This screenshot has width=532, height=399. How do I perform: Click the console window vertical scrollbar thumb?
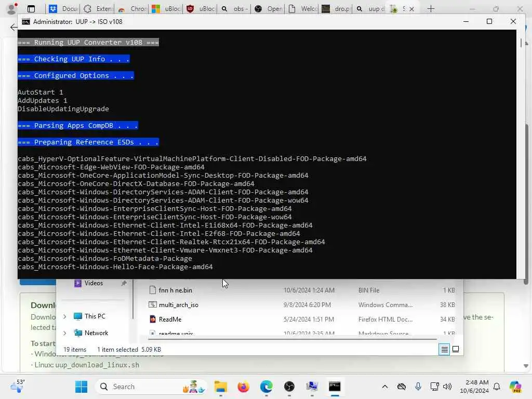[x=521, y=43]
